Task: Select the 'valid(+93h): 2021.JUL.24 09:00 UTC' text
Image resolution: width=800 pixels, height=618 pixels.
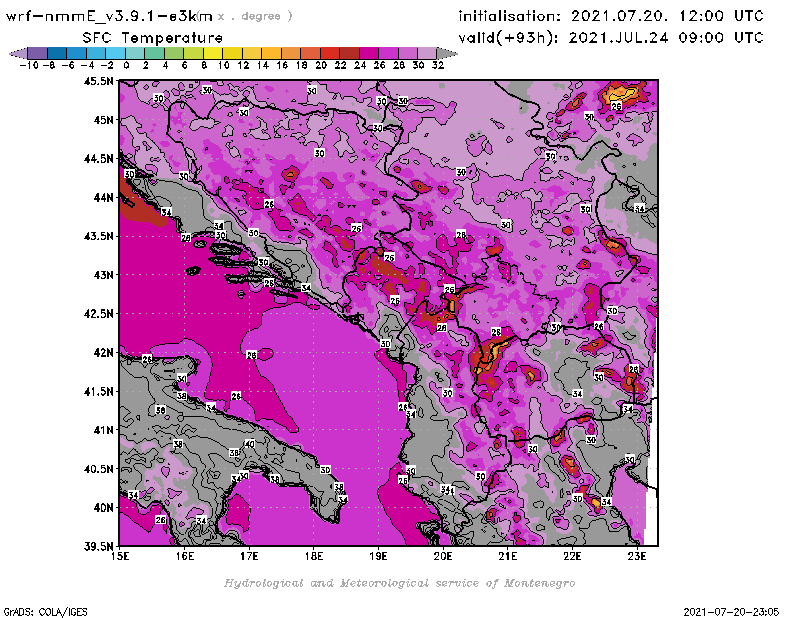Action: [x=611, y=38]
